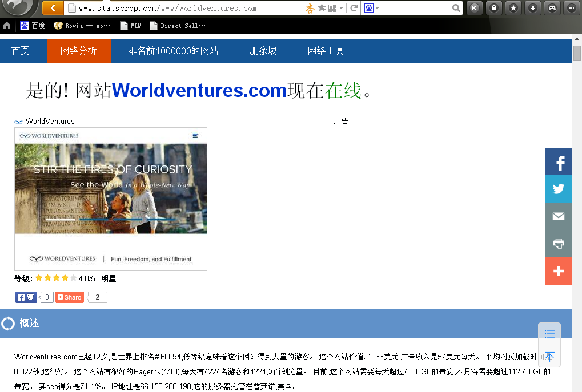582x392 pixels.
Task: Click the scrollbar up arrow
Action: point(577,38)
